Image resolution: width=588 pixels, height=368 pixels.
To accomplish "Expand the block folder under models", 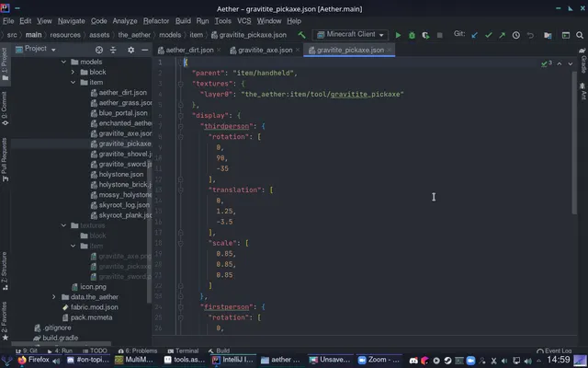I will [x=73, y=72].
